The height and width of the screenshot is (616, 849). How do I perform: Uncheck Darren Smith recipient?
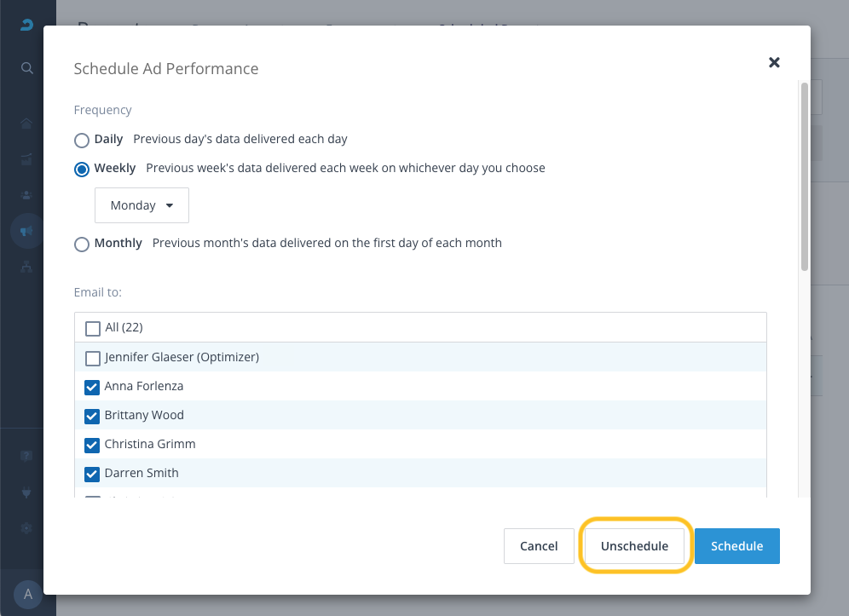click(x=92, y=474)
